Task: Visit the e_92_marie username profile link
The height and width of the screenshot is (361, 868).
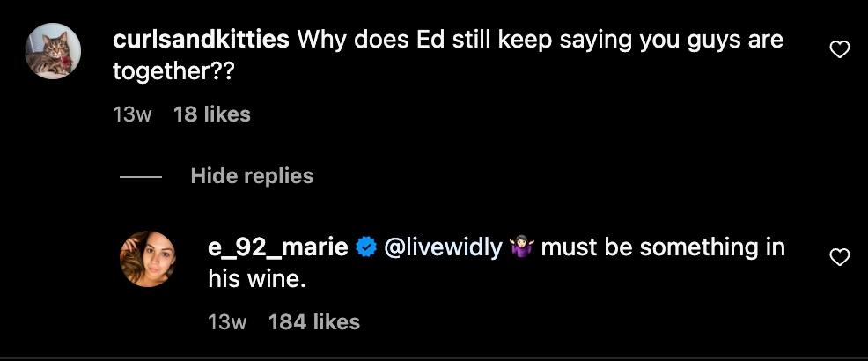Action: [x=277, y=248]
